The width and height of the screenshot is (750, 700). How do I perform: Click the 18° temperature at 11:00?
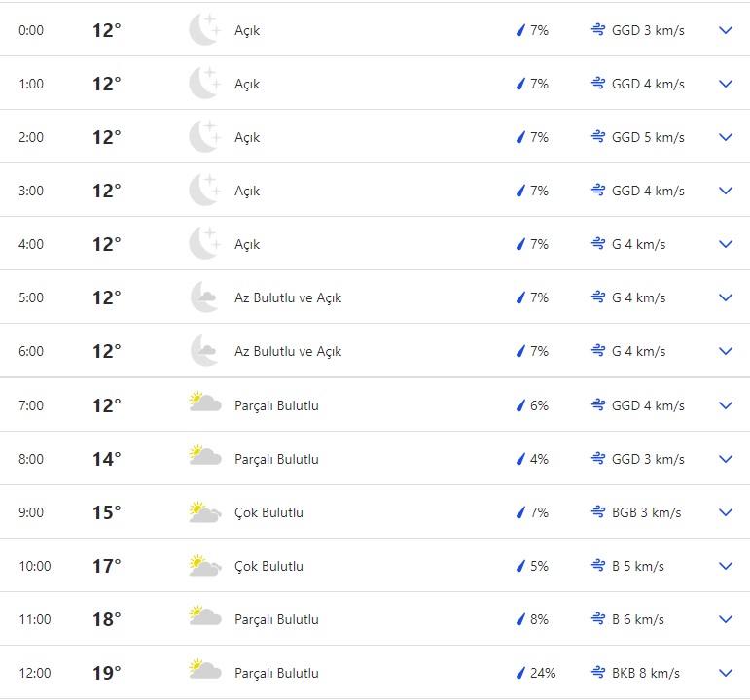tap(106, 619)
